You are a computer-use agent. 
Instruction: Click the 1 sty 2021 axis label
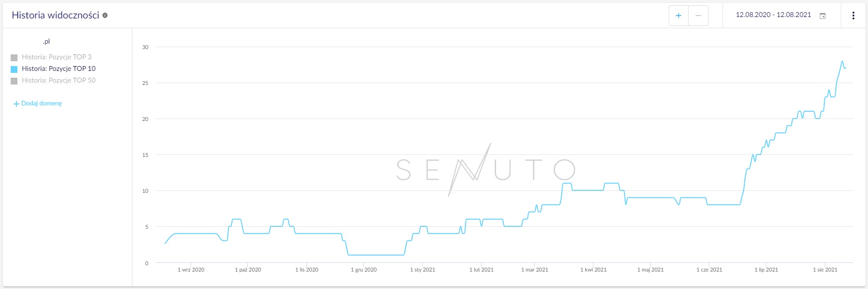[422, 270]
